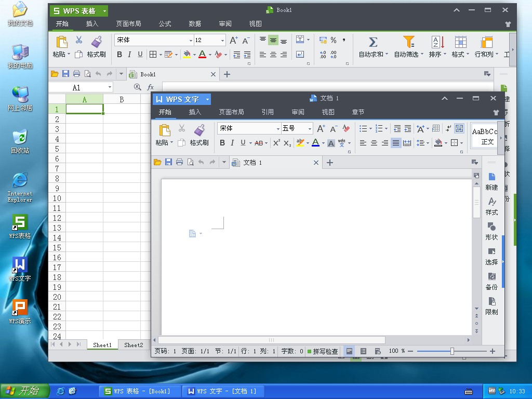Expand the WPS 文字 application menu arrow

tap(207, 99)
